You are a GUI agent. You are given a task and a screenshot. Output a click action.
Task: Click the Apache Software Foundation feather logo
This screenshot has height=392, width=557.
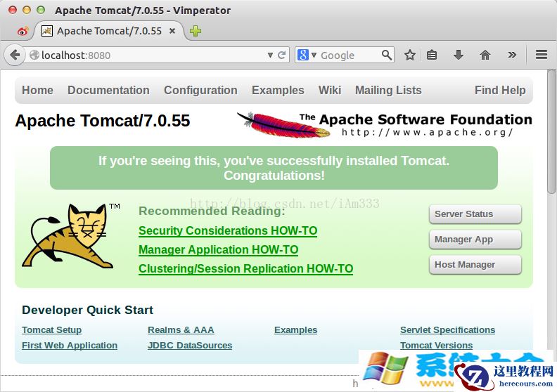(385, 124)
